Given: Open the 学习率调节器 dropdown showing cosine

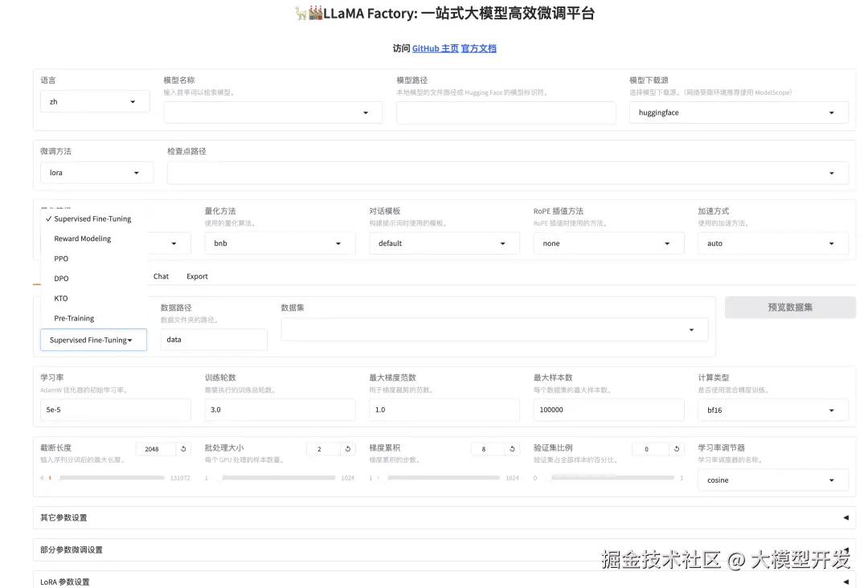Looking at the screenshot, I should [773, 480].
